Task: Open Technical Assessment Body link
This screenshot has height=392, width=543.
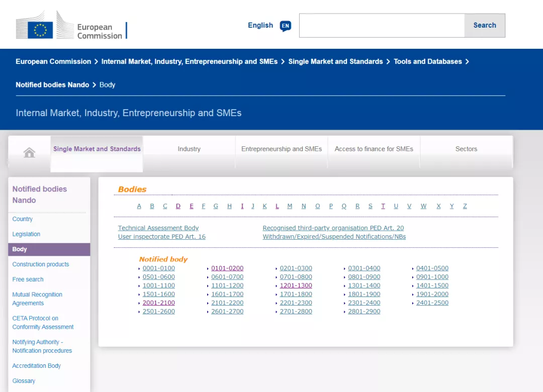Action: click(x=158, y=228)
